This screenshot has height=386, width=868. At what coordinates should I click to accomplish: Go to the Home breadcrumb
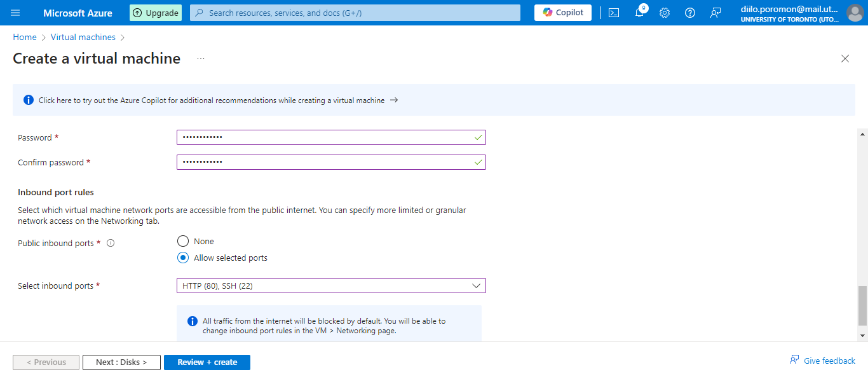pyautogui.click(x=25, y=38)
